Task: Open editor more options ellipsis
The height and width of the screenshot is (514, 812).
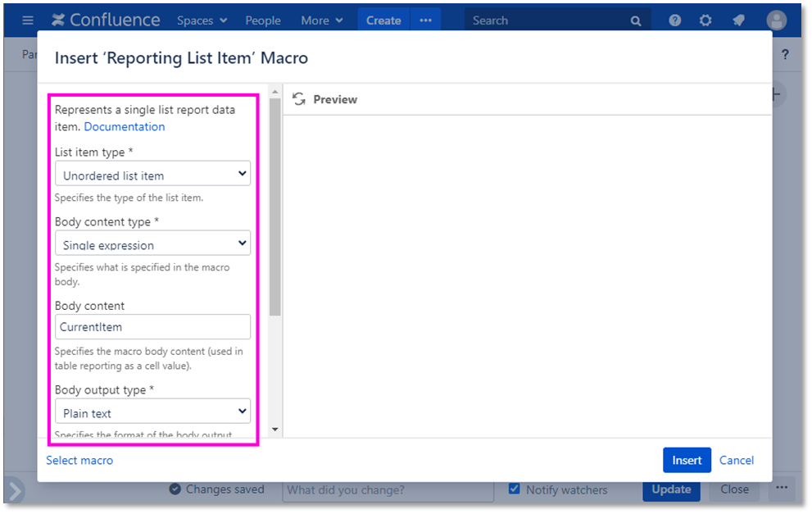Action: tap(782, 488)
